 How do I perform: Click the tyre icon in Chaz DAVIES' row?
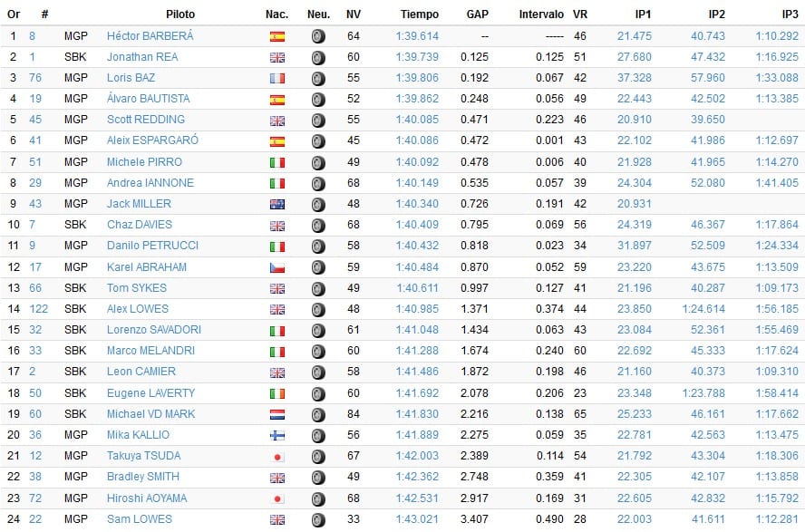(318, 225)
